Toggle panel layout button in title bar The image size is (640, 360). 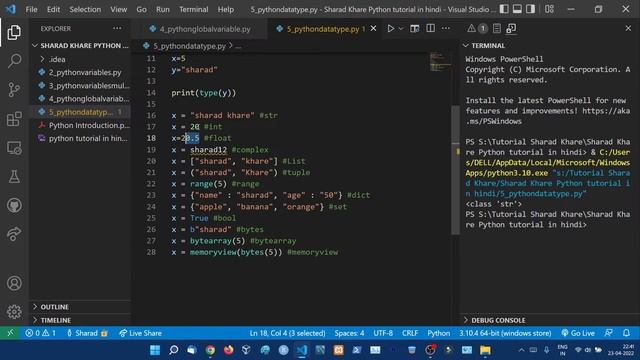click(x=517, y=9)
